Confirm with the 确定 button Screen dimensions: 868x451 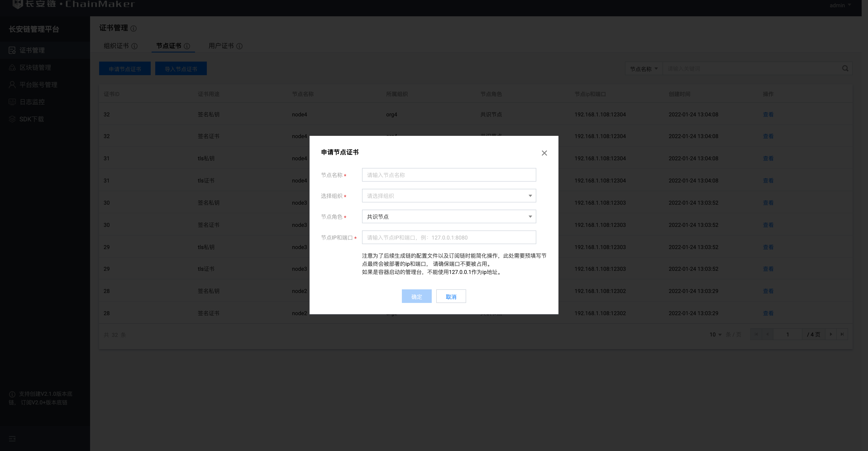417,296
